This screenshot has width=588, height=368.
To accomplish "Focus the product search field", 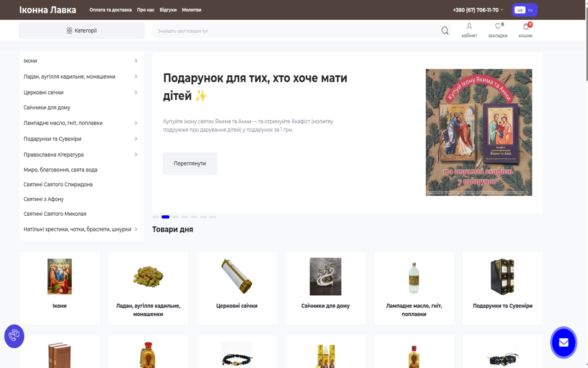I will [297, 31].
